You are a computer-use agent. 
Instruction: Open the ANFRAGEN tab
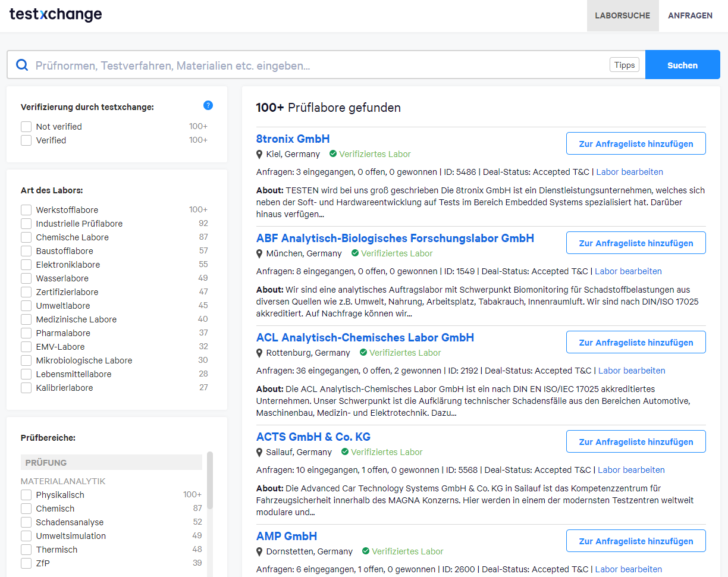[x=690, y=15]
